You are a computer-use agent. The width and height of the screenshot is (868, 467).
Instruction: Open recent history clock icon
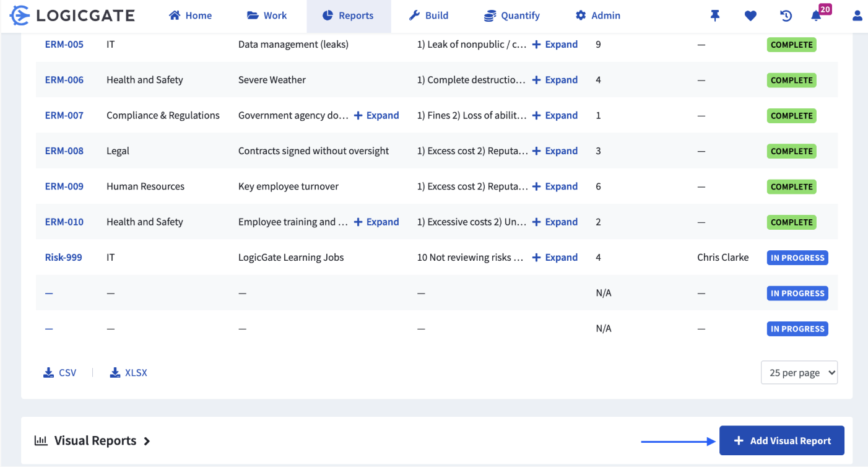point(786,16)
